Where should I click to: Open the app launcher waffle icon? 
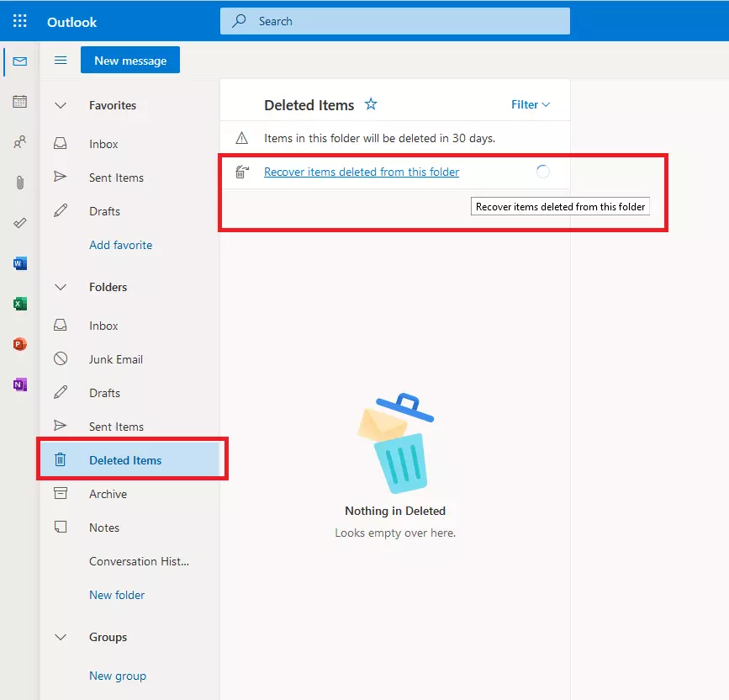[x=20, y=21]
